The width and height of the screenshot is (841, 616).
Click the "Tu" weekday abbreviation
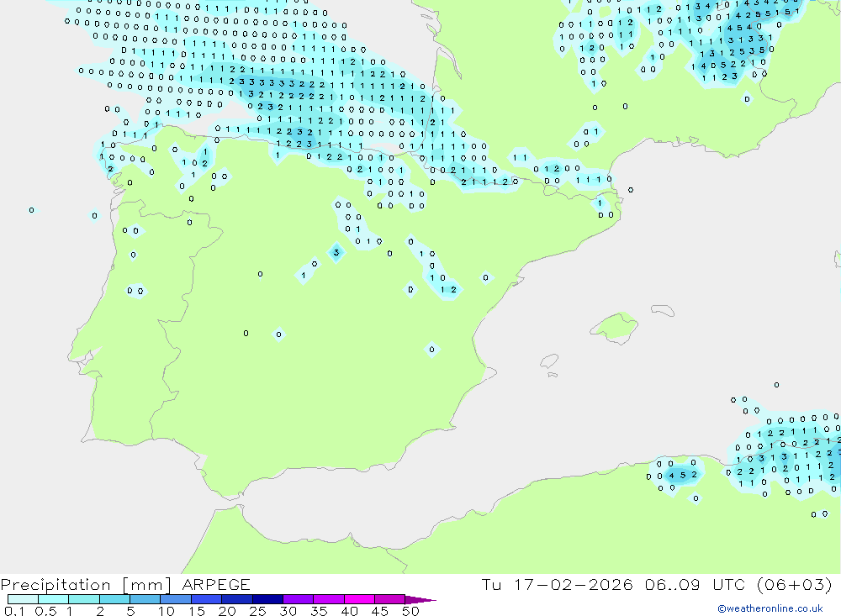point(491,584)
